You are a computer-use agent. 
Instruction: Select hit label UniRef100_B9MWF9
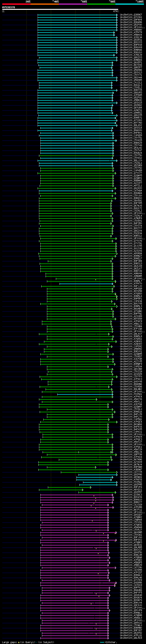pos(131,364)
